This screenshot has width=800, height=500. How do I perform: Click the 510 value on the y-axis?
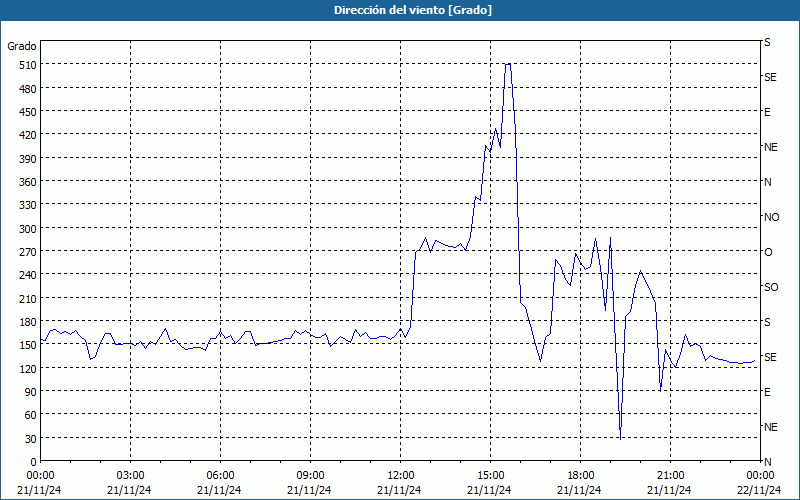click(x=28, y=65)
